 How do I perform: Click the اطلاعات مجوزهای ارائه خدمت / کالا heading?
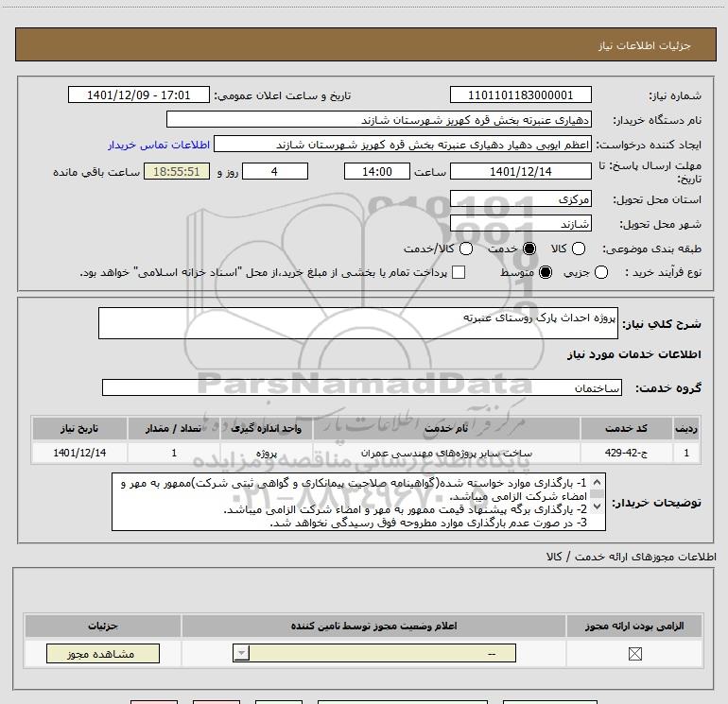pyautogui.click(x=631, y=557)
